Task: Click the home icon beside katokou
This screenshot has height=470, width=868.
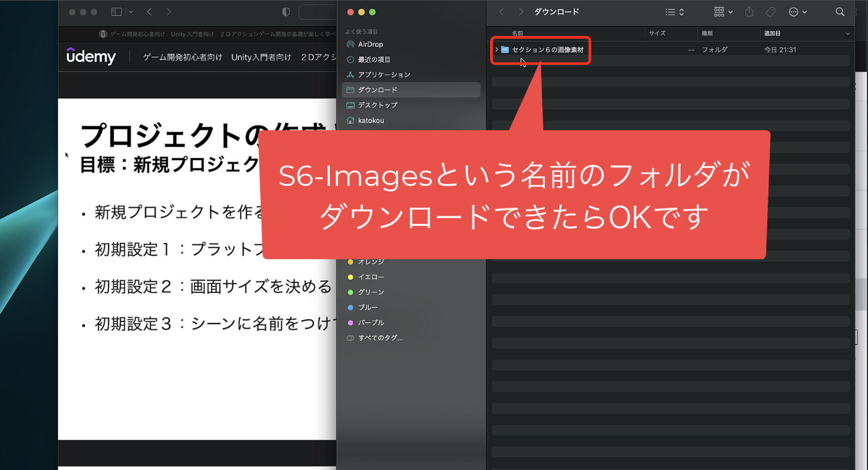Action: tap(350, 120)
